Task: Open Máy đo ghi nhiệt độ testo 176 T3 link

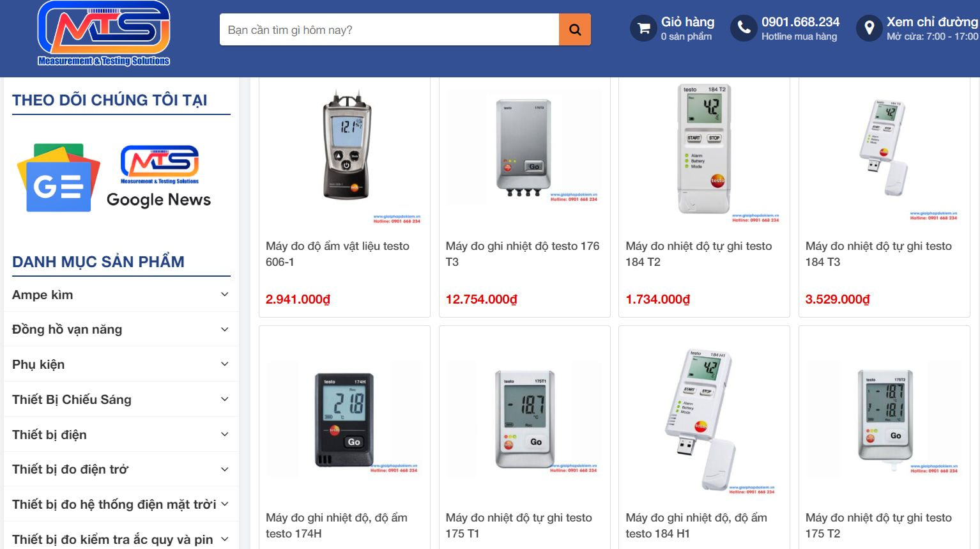Action: tap(522, 254)
